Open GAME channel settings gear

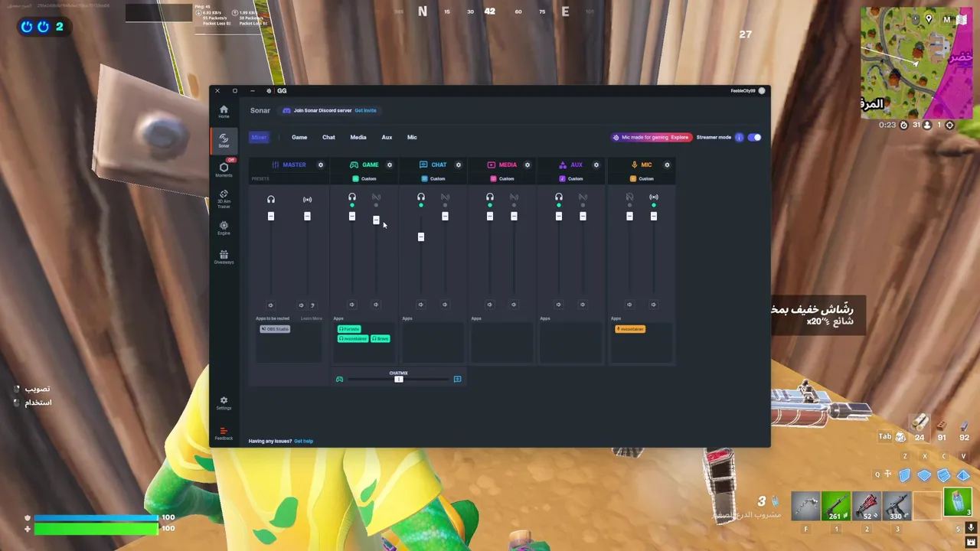[x=389, y=165]
